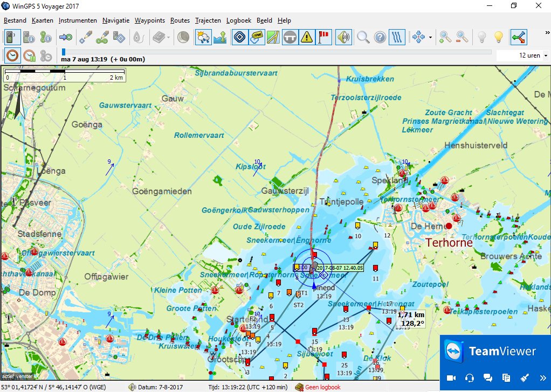Click the bright yellow light bulb icon
This screenshot has height=392, width=551.
(499, 37)
